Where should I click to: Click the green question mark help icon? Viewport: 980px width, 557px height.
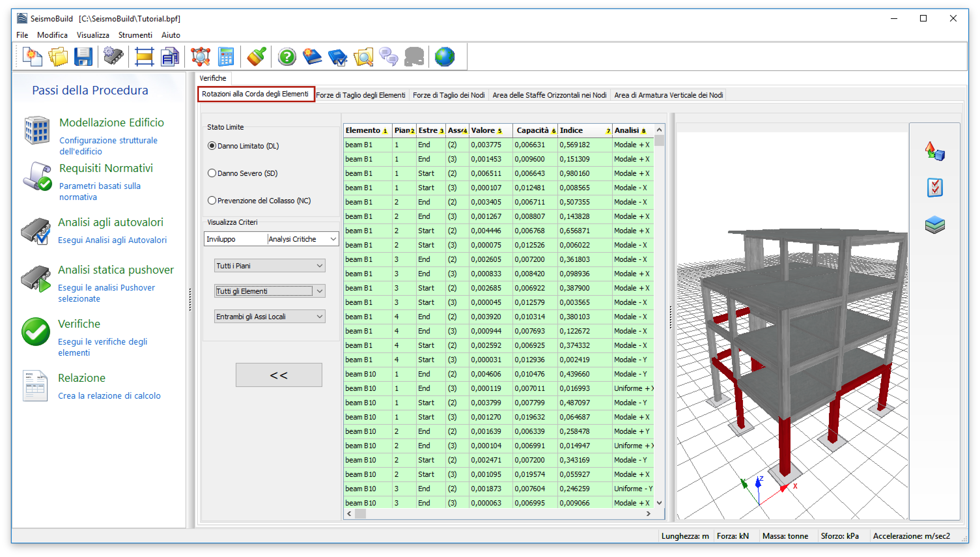[287, 57]
